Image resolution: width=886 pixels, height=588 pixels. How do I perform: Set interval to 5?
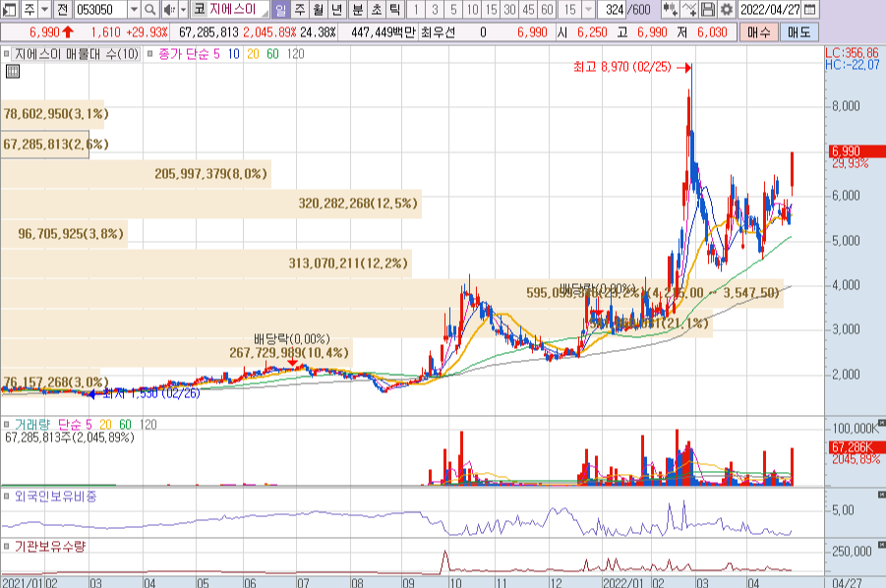point(453,9)
